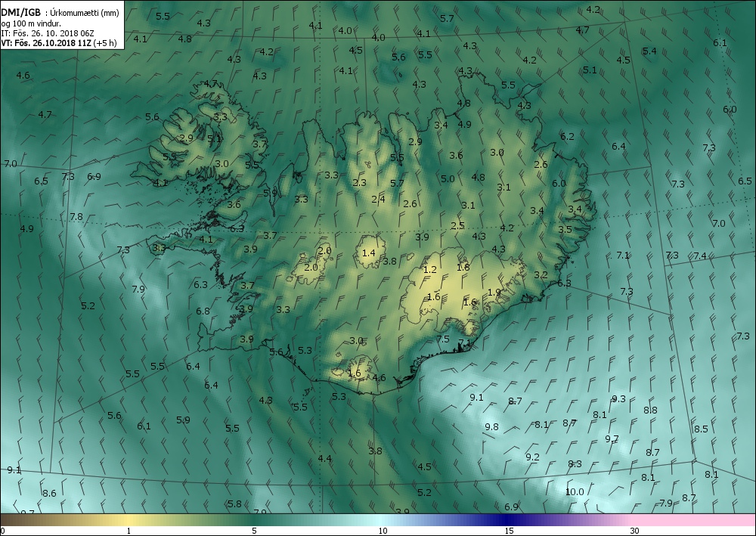Click the map value '8.3'
This screenshot has height=536, width=756.
click(x=575, y=463)
